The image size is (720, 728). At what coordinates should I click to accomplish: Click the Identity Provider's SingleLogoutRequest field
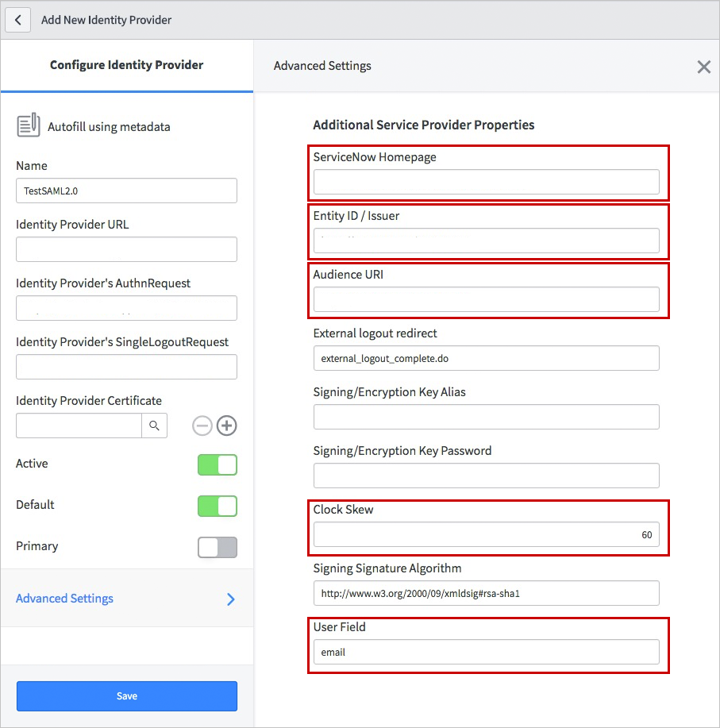pos(126,367)
